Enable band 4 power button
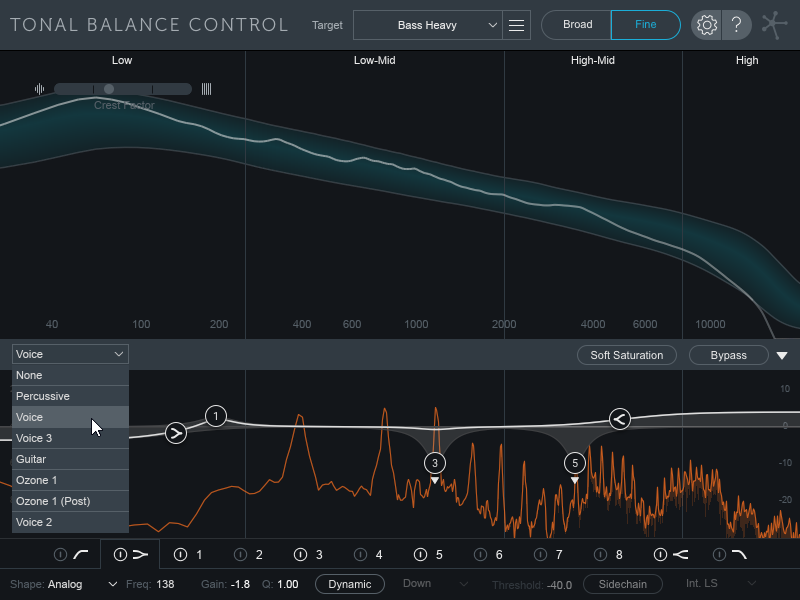This screenshot has height=600, width=800. tap(360, 555)
